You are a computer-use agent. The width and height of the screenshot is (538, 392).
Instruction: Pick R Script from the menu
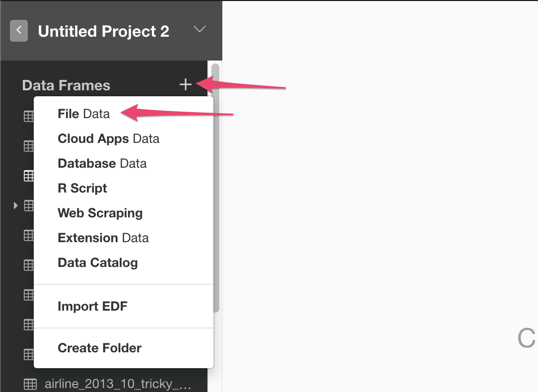(x=82, y=188)
